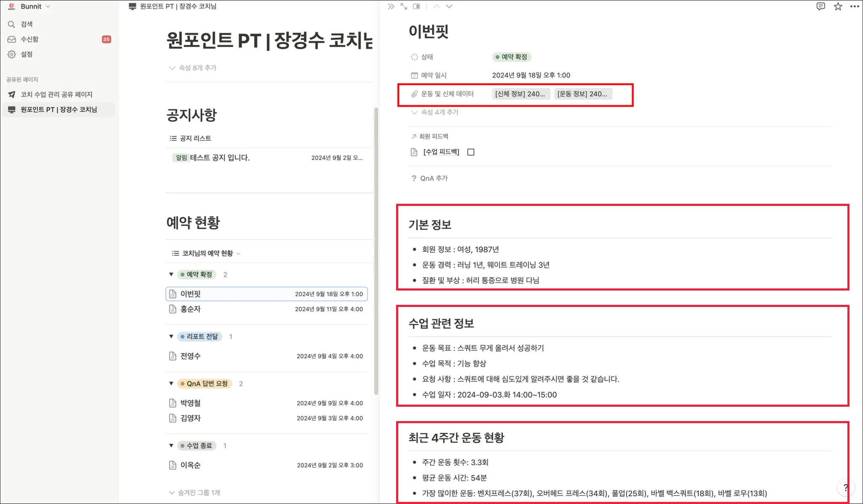Star this page as favorite

click(838, 6)
